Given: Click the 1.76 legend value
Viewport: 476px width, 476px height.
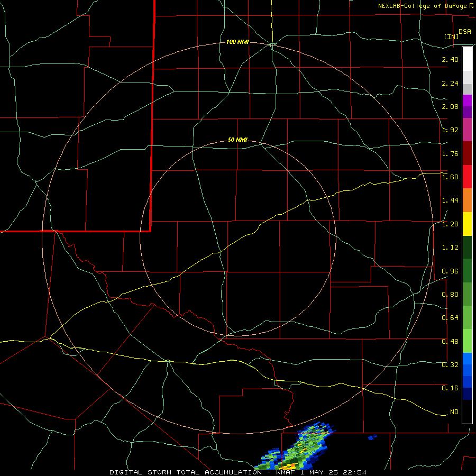Looking at the screenshot, I should [x=450, y=153].
